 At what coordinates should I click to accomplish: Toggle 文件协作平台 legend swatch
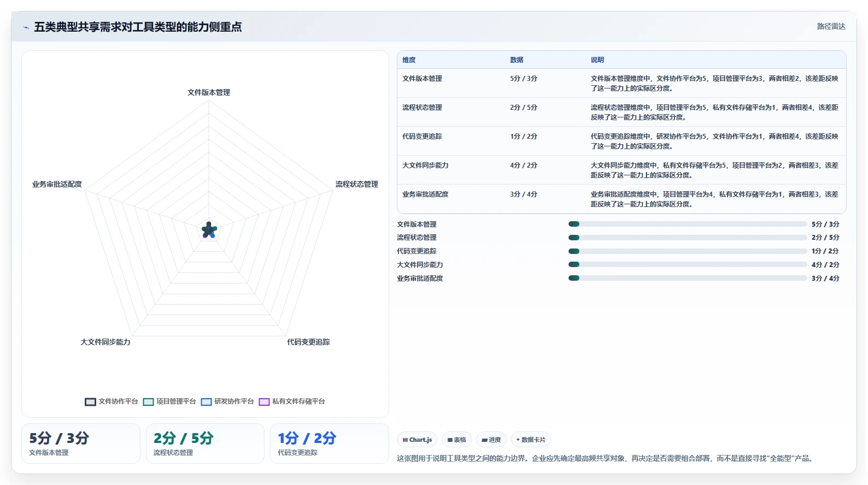pos(90,402)
